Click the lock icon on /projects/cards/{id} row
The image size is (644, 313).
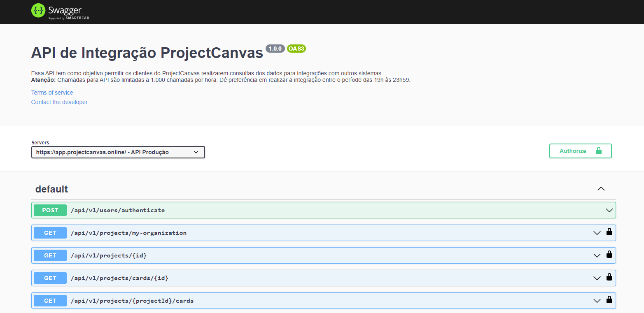click(x=609, y=277)
